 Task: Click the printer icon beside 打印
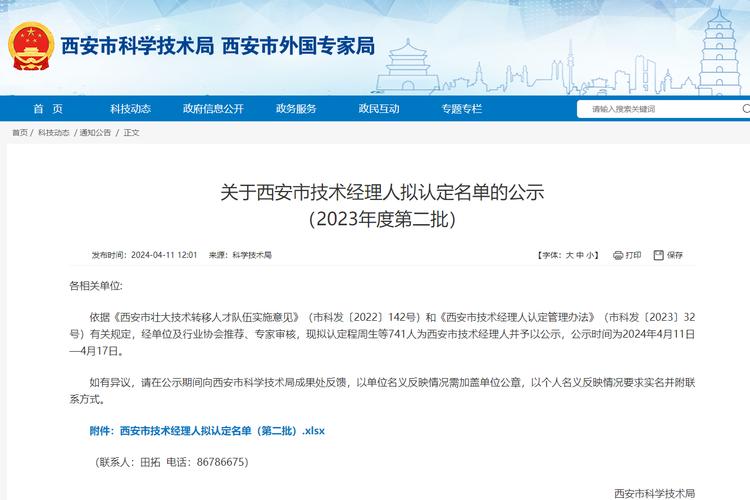click(618, 255)
